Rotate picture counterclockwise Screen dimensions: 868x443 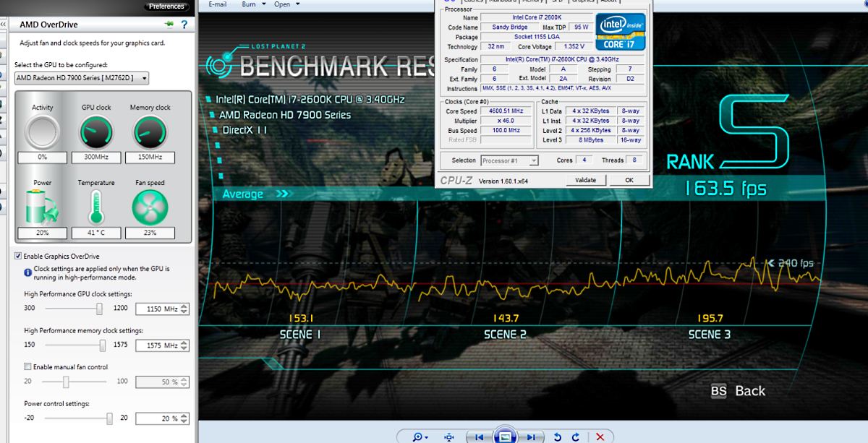tap(557, 436)
